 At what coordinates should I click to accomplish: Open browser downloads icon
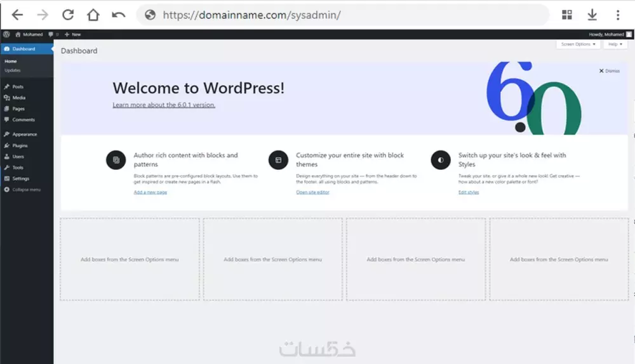[592, 15]
